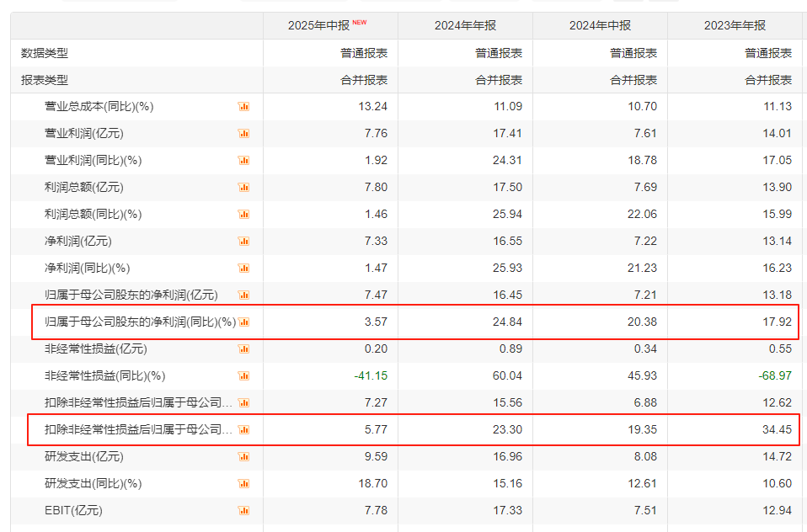Image resolution: width=807 pixels, height=532 pixels.
Task: Click chart icon for 营业总成本(同比)(%) row
Action: [244, 107]
